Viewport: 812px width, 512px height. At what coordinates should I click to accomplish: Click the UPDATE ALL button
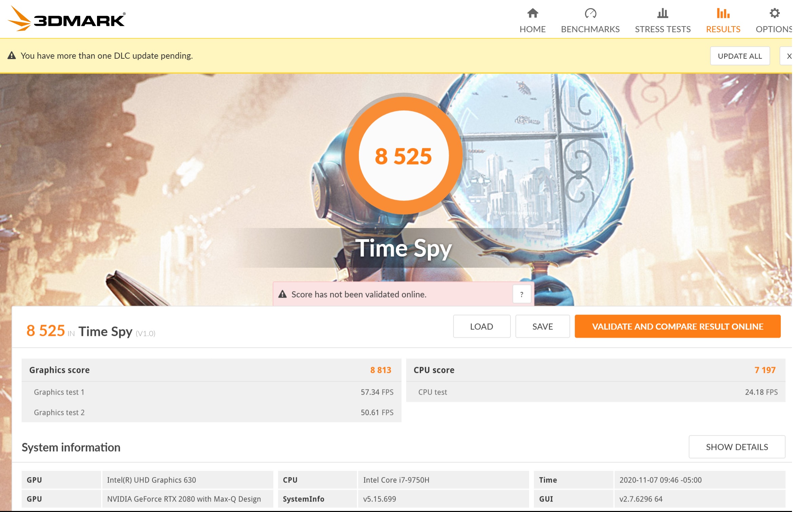[x=740, y=56]
